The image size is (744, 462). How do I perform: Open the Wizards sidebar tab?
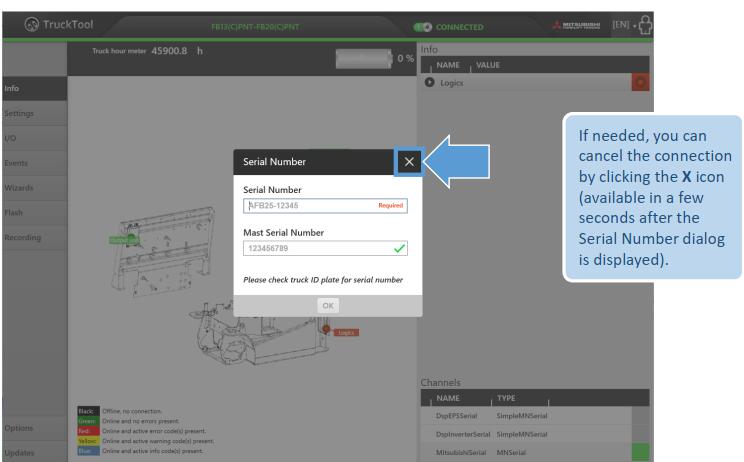pyautogui.click(x=35, y=188)
